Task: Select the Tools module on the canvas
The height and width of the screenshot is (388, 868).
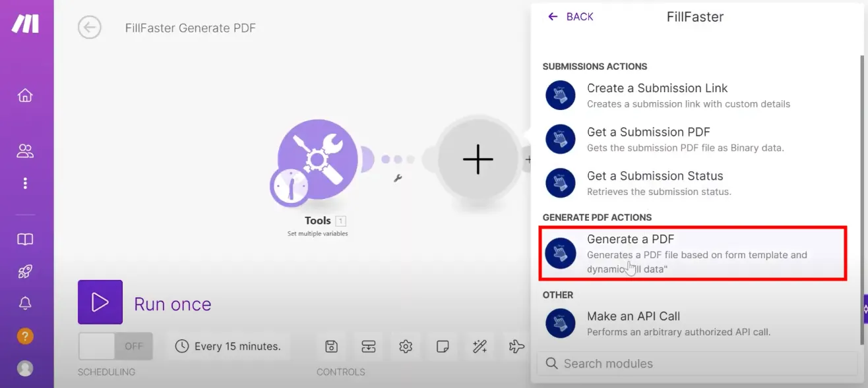Action: tap(318, 159)
